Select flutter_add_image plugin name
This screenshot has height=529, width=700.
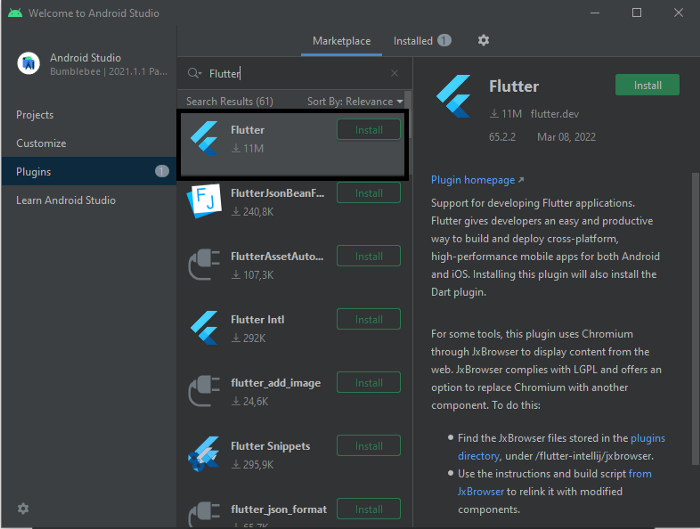275,383
